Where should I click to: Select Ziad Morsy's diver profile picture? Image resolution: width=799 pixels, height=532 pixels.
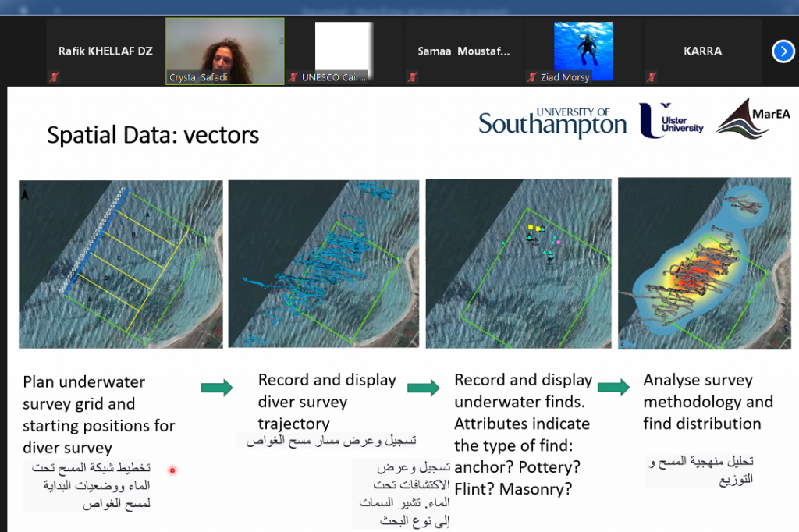click(583, 47)
